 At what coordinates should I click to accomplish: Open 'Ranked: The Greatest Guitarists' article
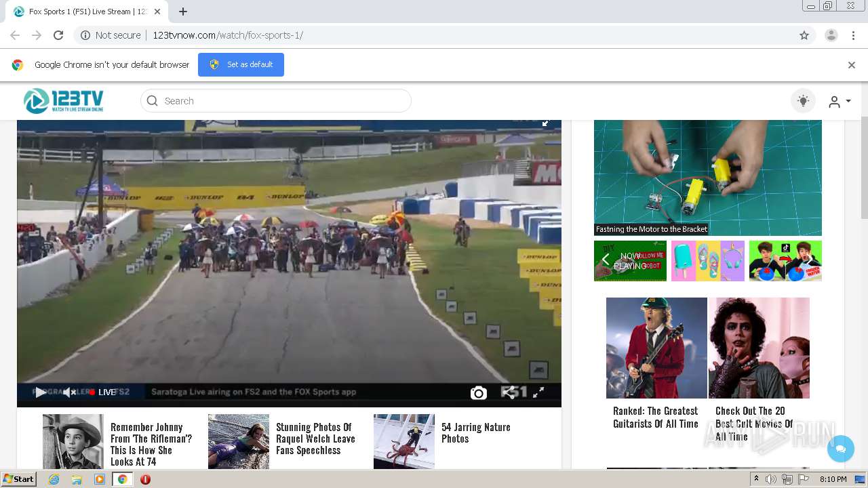click(x=656, y=418)
